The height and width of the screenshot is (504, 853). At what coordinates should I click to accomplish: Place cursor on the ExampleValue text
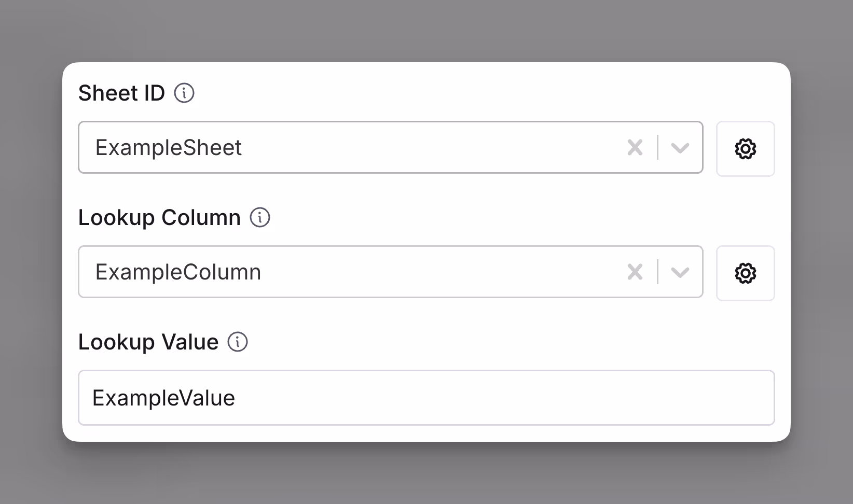pyautogui.click(x=163, y=398)
